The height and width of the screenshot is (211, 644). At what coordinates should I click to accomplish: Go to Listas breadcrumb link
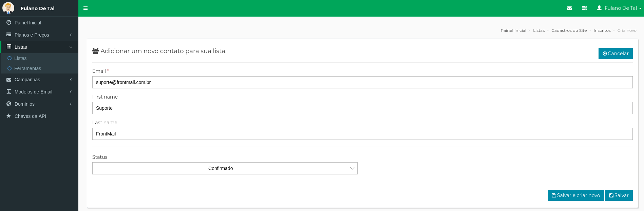point(539,30)
